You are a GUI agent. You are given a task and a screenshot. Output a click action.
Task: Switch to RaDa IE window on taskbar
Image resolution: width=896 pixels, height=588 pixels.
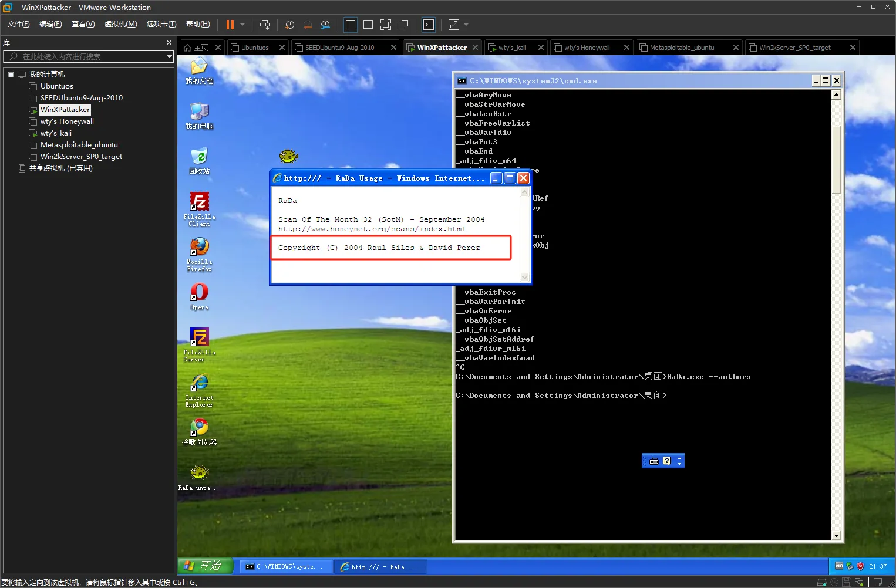point(380,566)
